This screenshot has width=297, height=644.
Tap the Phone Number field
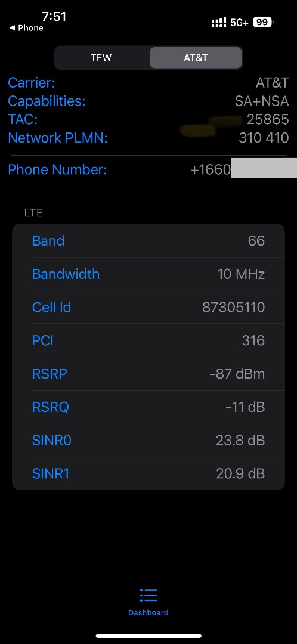pos(148,169)
